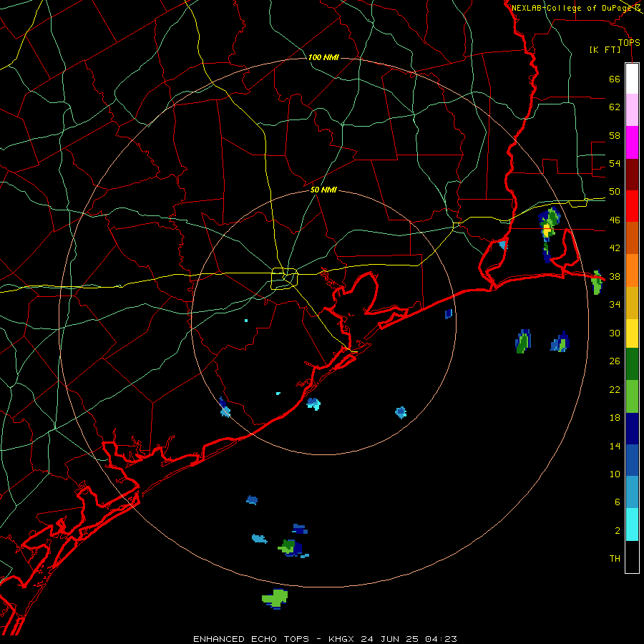
Task: Click the "2" legend value
Action: pyautogui.click(x=618, y=531)
